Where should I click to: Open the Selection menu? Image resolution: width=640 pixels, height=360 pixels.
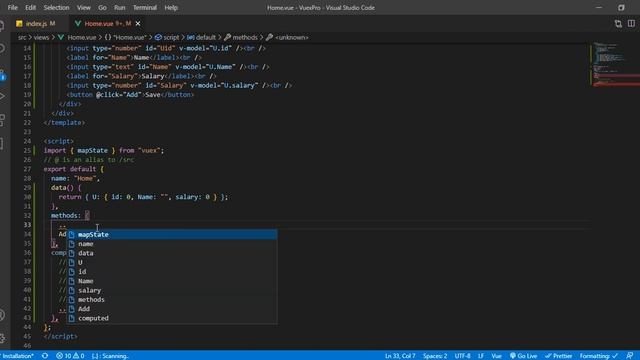(56, 7)
